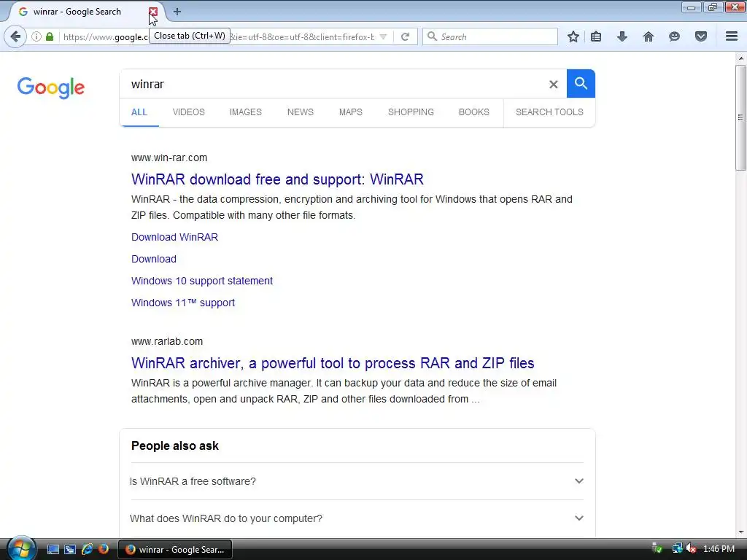Viewport: 747px width, 560px height.
Task: Open the plain 'Download' sitelink
Action: (154, 259)
